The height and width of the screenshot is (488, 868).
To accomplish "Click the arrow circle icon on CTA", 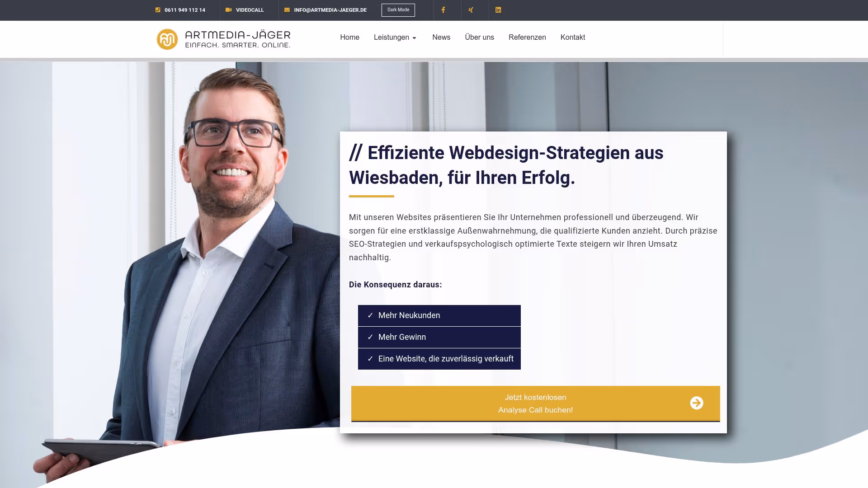I will tap(696, 403).
